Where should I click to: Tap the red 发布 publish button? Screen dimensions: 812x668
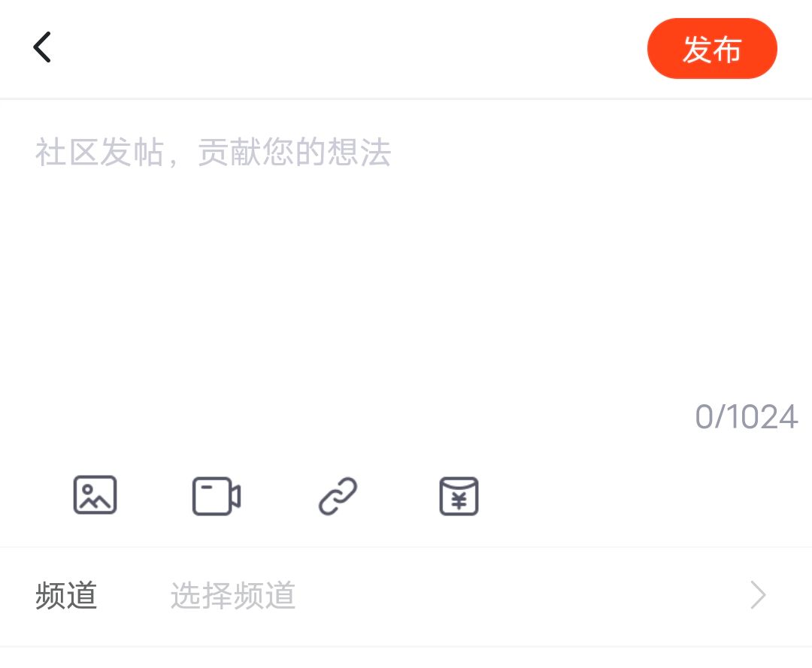pos(712,49)
